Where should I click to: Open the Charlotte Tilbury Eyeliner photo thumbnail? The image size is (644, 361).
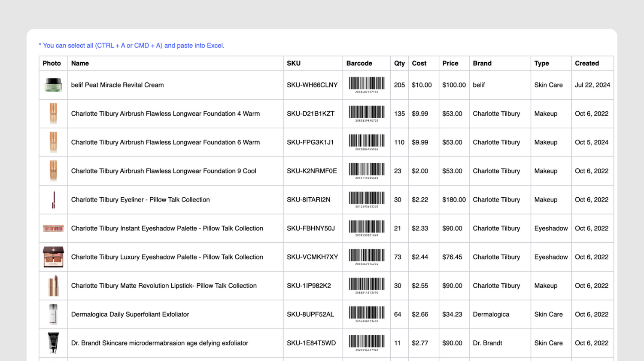point(53,200)
